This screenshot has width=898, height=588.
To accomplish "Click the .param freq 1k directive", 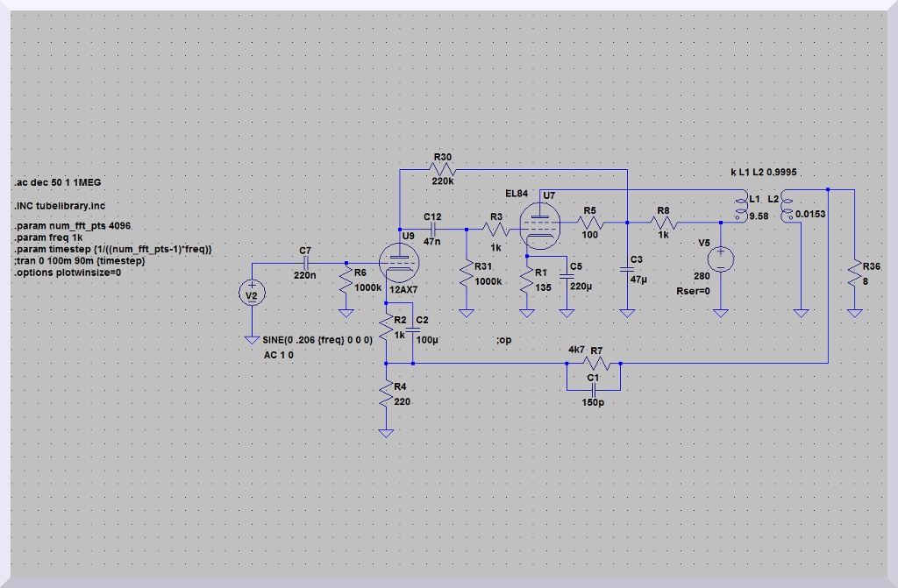I will pyautogui.click(x=48, y=238).
